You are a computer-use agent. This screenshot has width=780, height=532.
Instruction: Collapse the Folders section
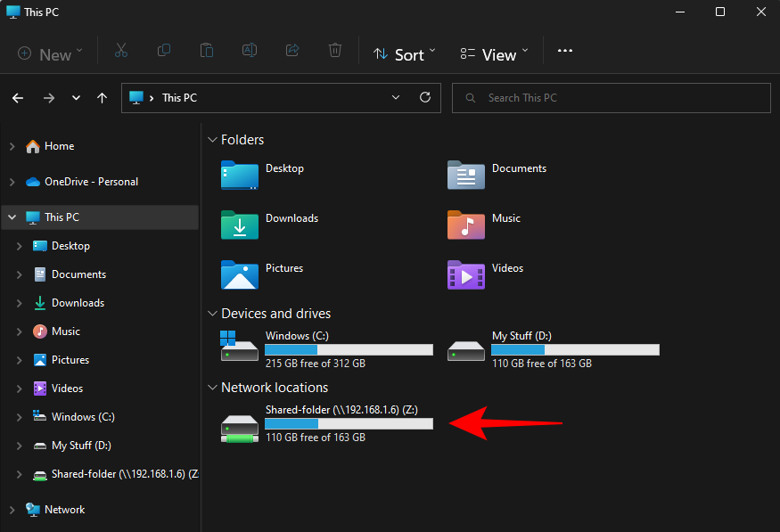pos(212,139)
